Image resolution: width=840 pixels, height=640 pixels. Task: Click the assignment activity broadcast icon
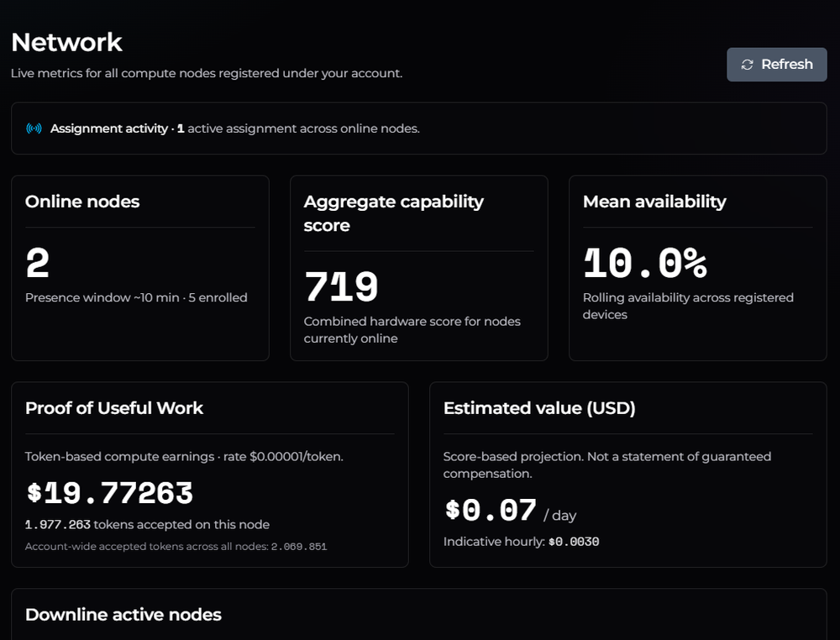pos(34,129)
